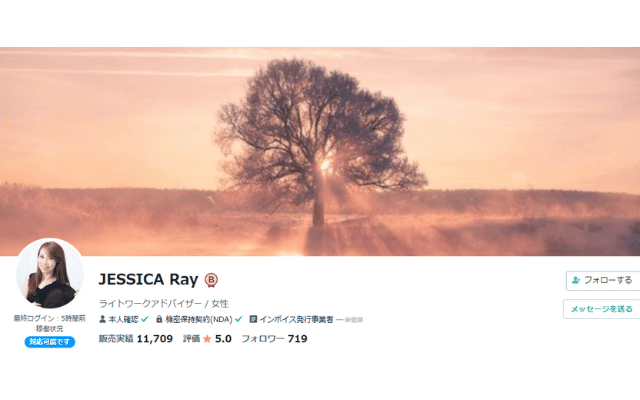Click the follow icon inside フォローする

[x=576, y=280]
